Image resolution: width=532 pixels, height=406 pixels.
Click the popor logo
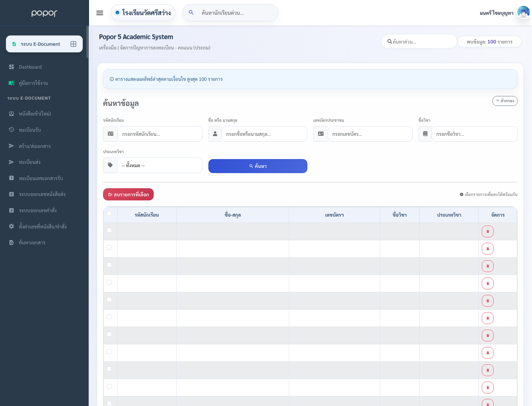tap(44, 13)
